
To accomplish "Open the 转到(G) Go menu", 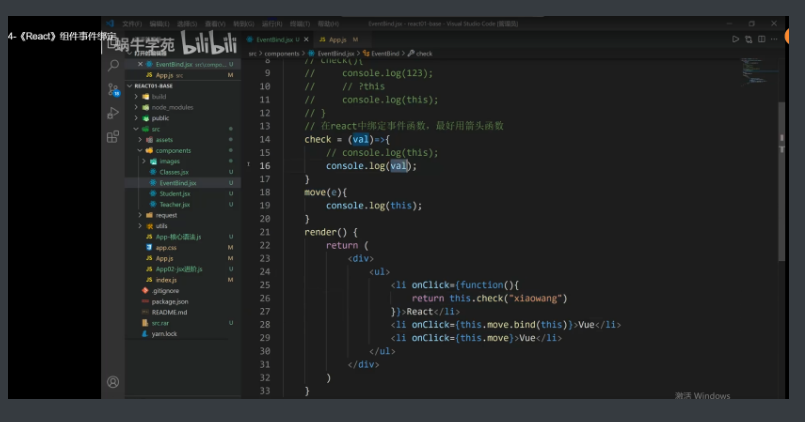I will tap(243, 24).
